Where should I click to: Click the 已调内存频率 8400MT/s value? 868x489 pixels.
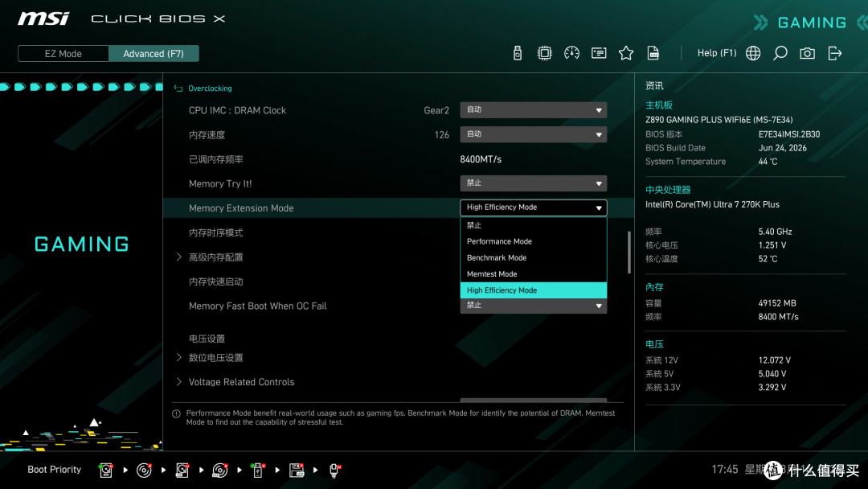tap(481, 159)
